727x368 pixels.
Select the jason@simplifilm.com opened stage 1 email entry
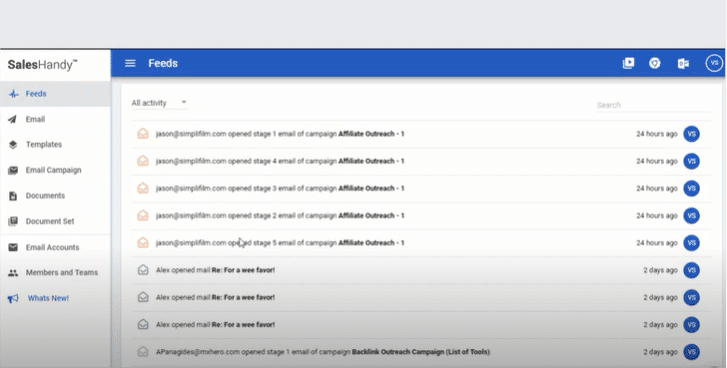coord(421,134)
